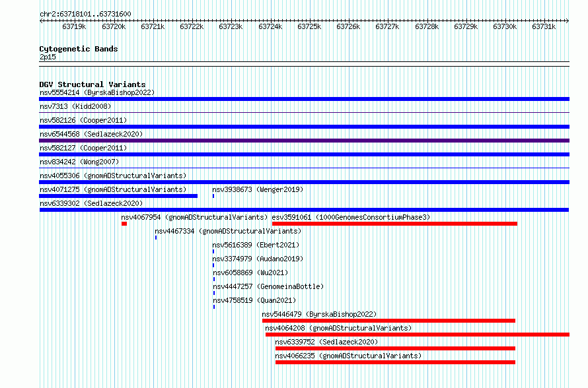Click the 63731k ruler tick label
This screenshot has width=588, height=388.
(544, 26)
